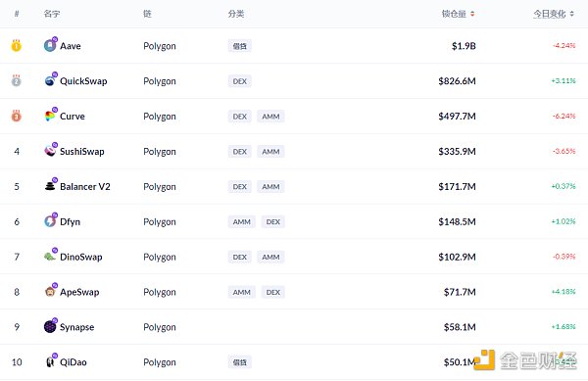Open the QiDao protocol name link
588x381 pixels.
[73, 362]
